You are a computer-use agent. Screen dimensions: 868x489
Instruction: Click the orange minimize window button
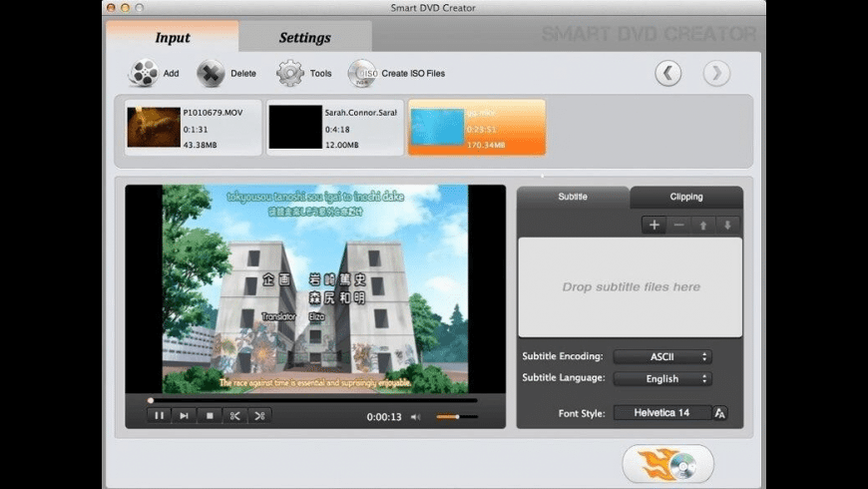pos(125,8)
